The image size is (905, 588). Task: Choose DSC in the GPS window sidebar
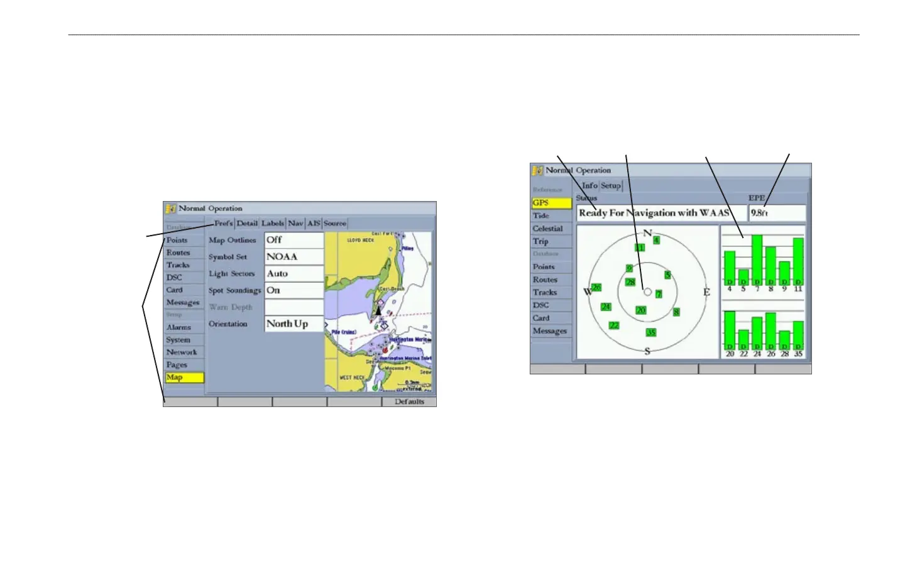coord(551,305)
